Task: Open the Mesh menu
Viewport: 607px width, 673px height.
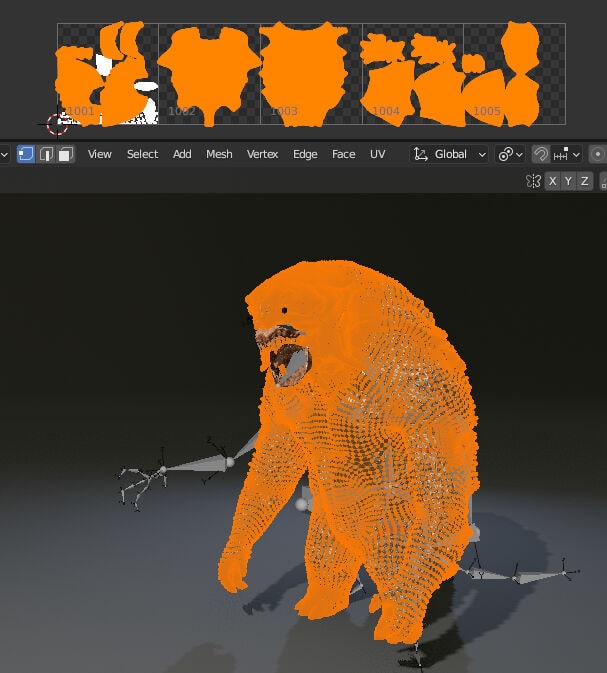Action: point(219,154)
